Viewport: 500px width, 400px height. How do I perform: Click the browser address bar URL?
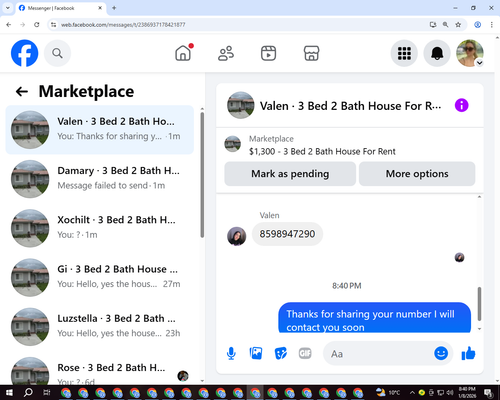123,25
